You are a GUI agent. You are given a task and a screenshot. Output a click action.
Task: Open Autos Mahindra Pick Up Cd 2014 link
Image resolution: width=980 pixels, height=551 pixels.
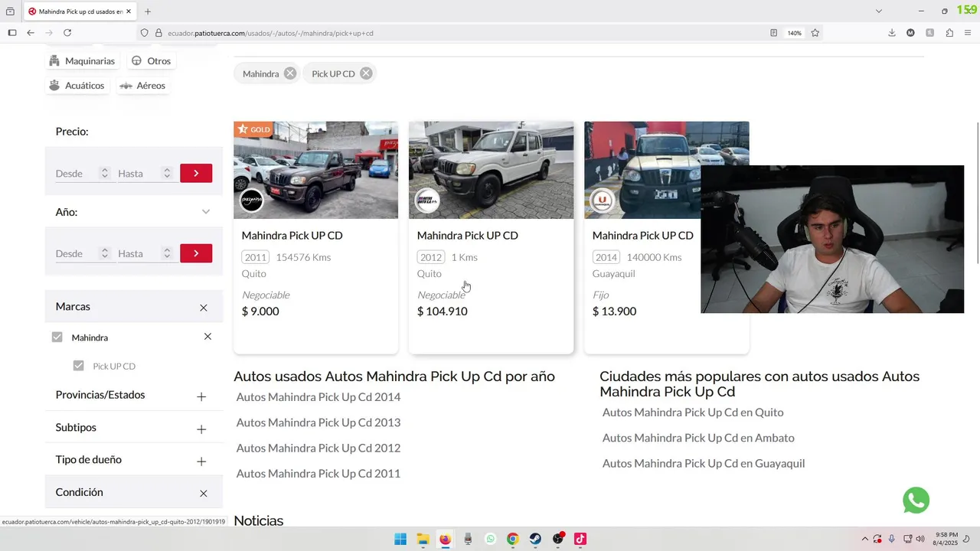pos(318,397)
